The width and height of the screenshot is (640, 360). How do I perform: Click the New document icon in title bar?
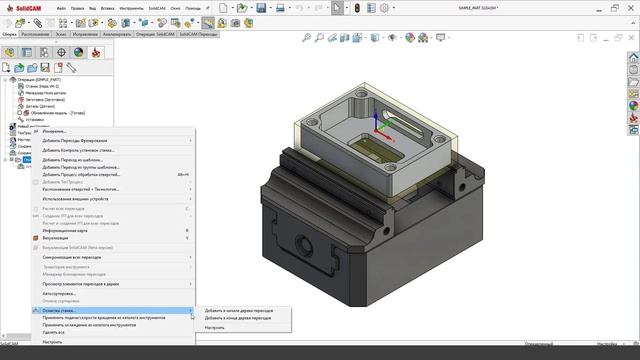pyautogui.click(x=223, y=8)
